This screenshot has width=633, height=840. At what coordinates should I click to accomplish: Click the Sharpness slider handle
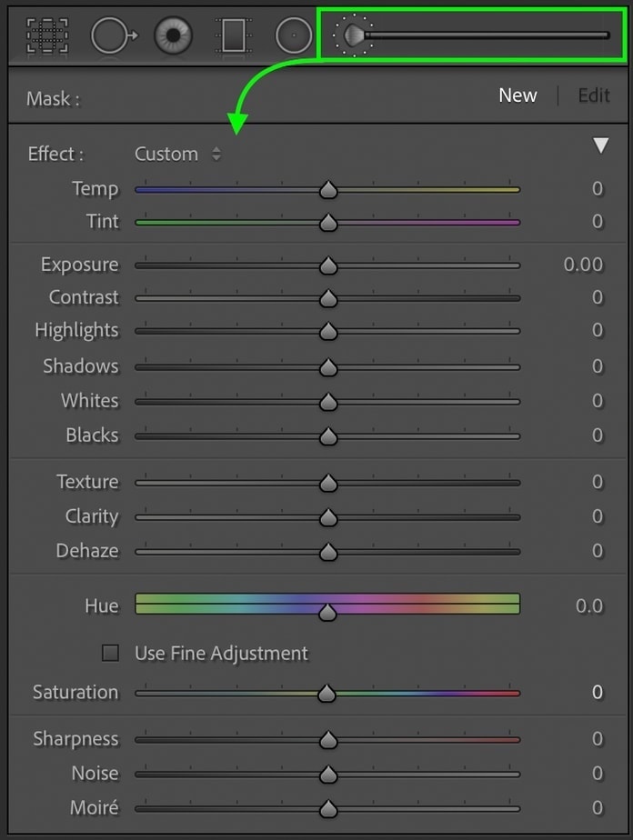pos(328,740)
